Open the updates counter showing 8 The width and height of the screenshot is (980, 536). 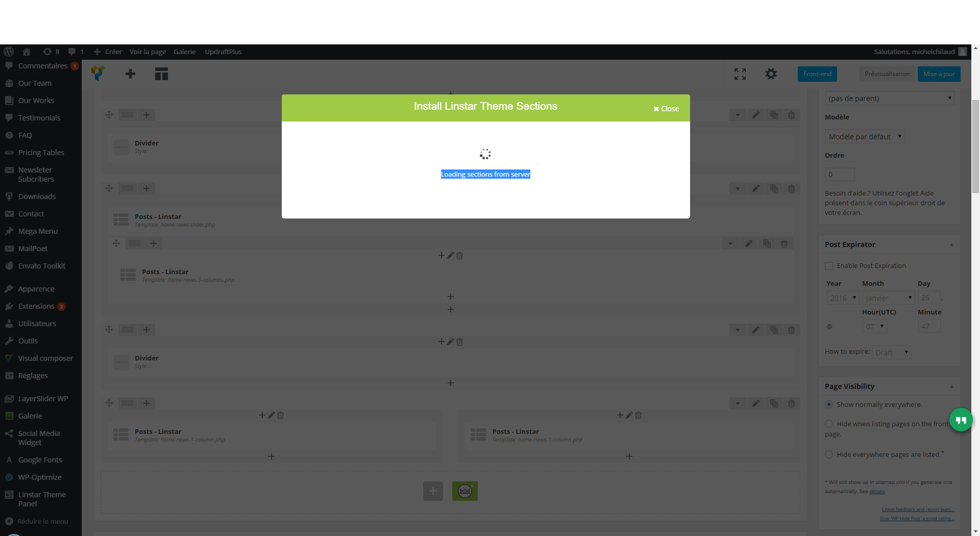pos(51,52)
